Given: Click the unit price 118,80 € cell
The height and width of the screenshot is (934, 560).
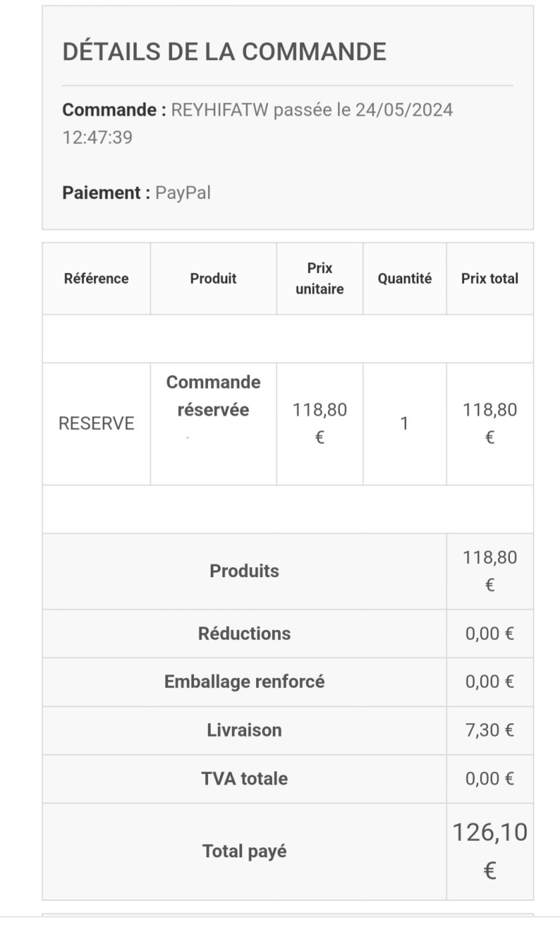Looking at the screenshot, I should (320, 424).
